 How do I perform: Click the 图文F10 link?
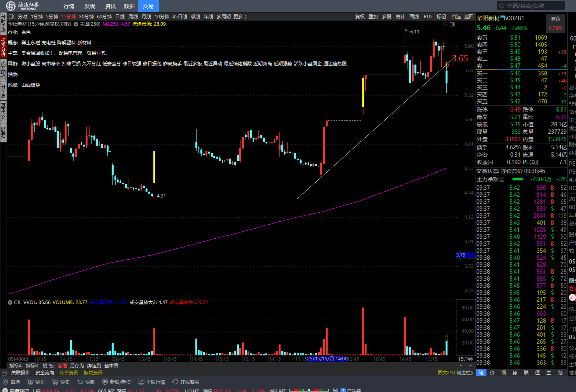[446, 373]
